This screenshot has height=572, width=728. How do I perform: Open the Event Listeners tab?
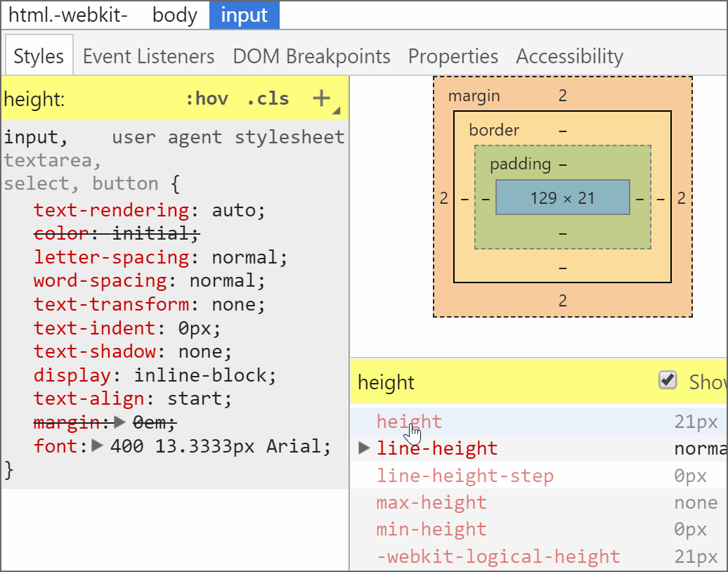click(x=148, y=56)
